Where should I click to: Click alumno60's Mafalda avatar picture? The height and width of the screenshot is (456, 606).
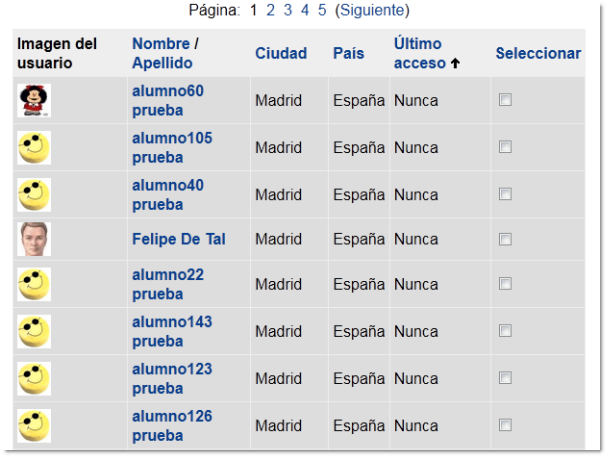[x=35, y=100]
